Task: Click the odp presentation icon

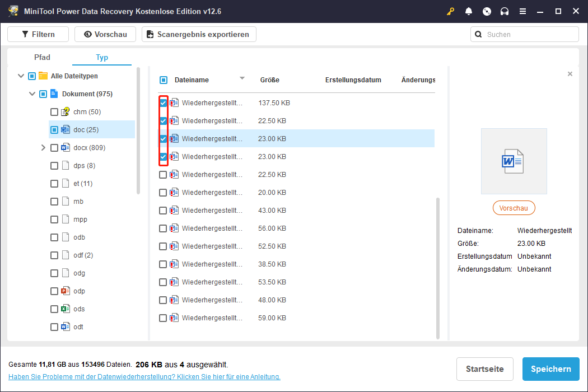Action: 66,291
